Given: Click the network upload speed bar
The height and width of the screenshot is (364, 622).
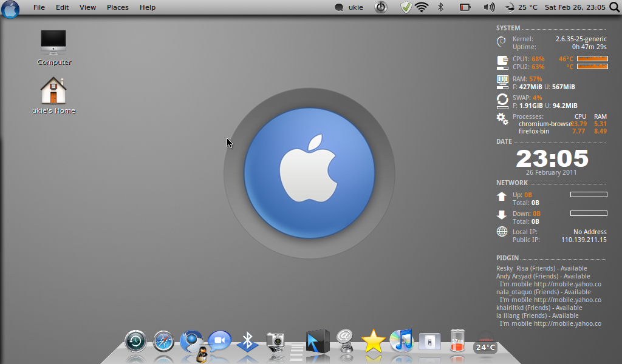Looking at the screenshot, I should click(x=589, y=195).
